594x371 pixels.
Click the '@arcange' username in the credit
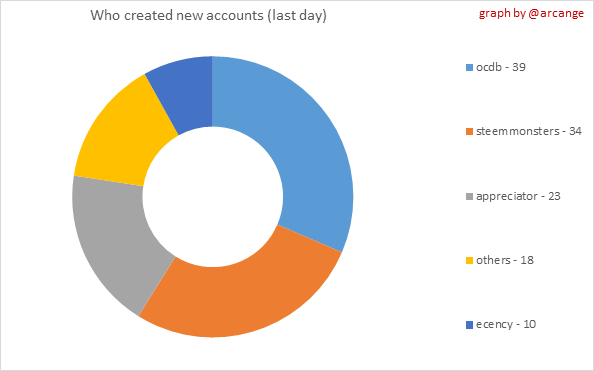pos(556,14)
